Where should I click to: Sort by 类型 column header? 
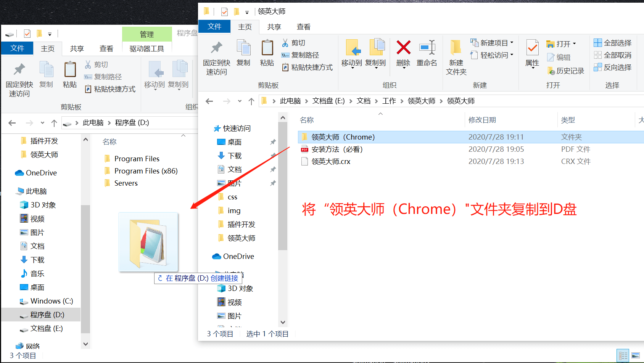pyautogui.click(x=568, y=120)
